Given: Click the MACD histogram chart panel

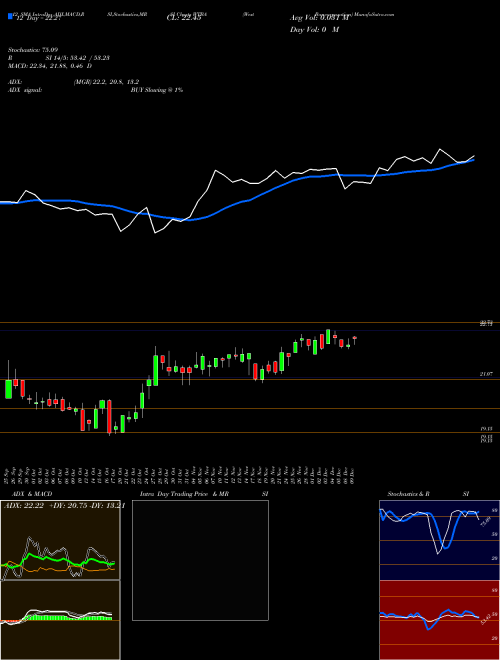Looking at the screenshot, I should [x=60, y=620].
